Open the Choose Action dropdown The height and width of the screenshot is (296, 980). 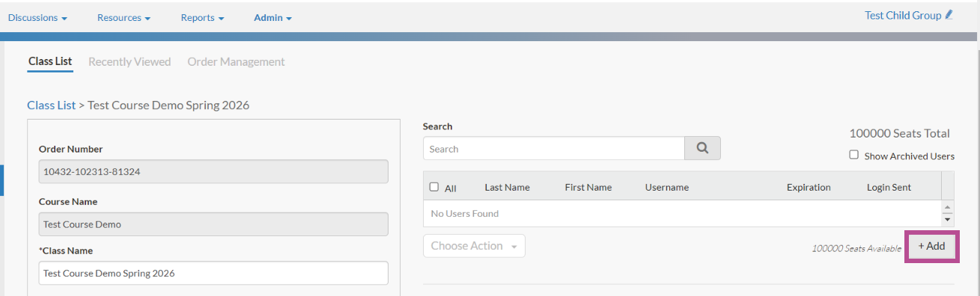tap(474, 246)
